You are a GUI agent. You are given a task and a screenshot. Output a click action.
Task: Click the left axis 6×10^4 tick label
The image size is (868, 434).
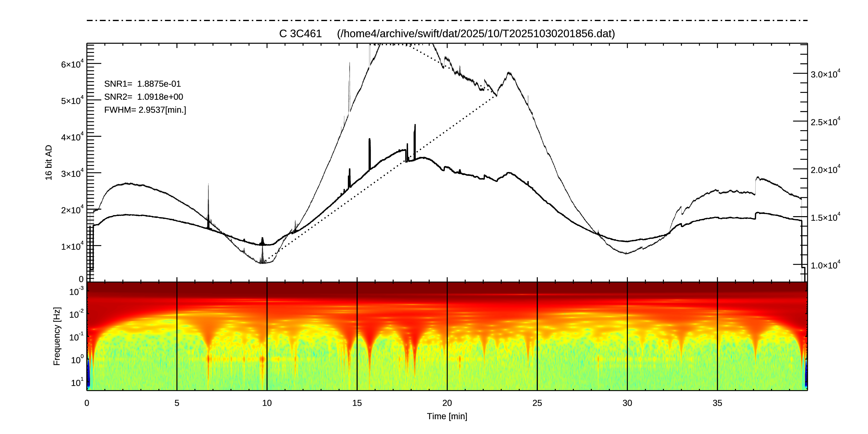(72, 64)
